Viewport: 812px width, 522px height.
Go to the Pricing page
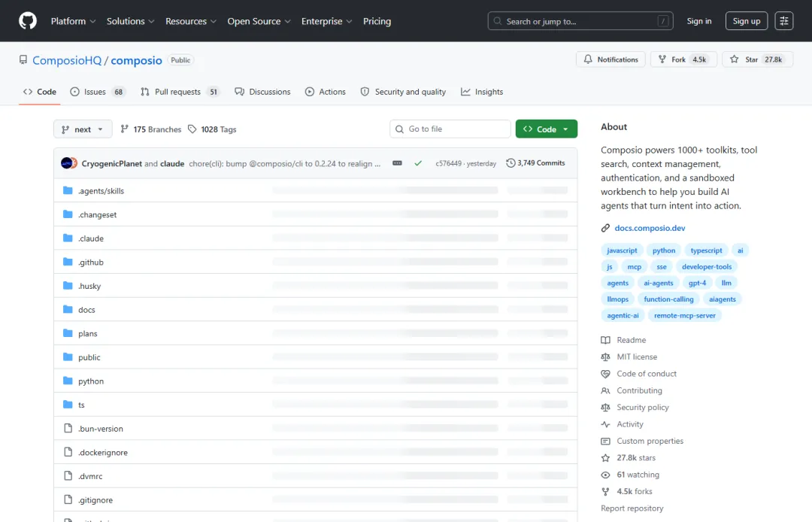click(377, 21)
